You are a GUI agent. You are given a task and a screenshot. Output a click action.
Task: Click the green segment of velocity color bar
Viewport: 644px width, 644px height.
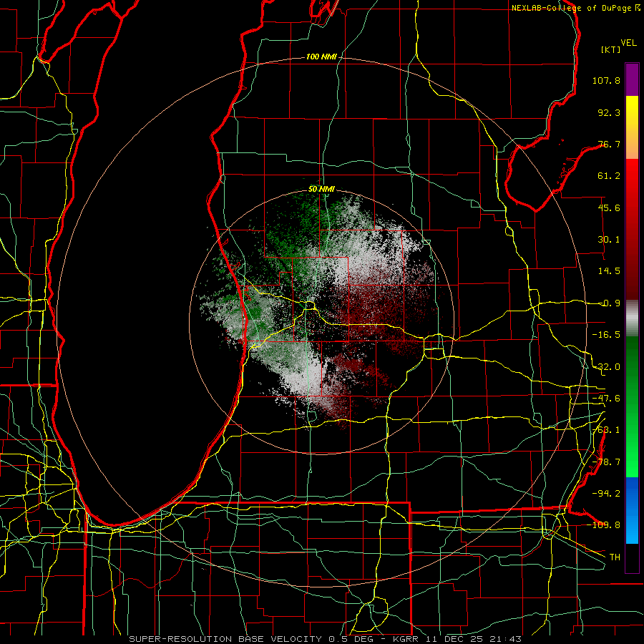[632, 406]
